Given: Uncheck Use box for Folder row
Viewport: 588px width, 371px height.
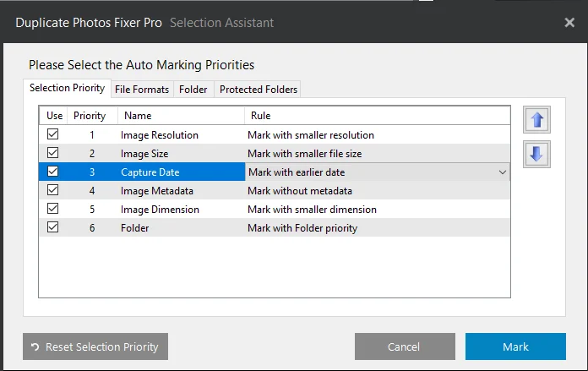Looking at the screenshot, I should click(x=53, y=227).
